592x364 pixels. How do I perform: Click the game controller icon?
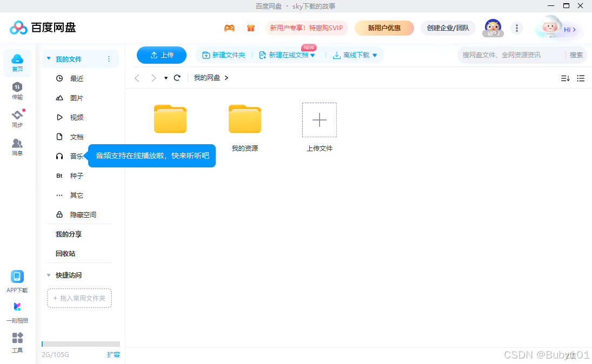point(229,28)
